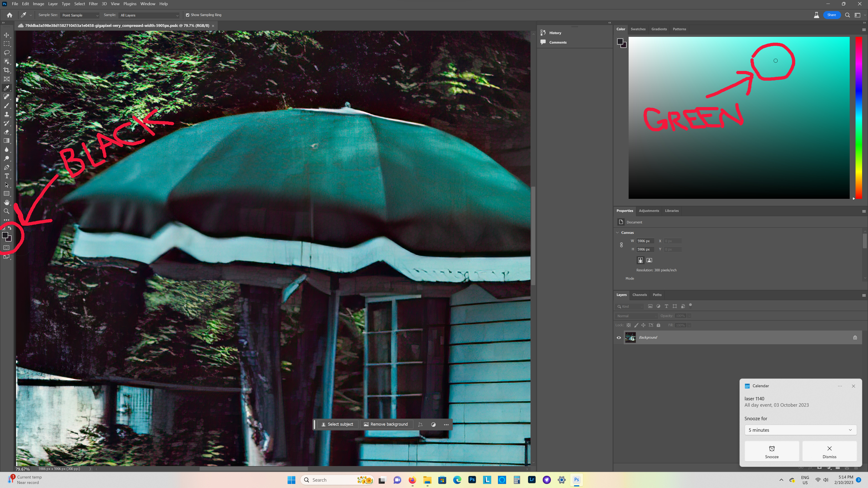Unlock the Background layer

point(855,338)
